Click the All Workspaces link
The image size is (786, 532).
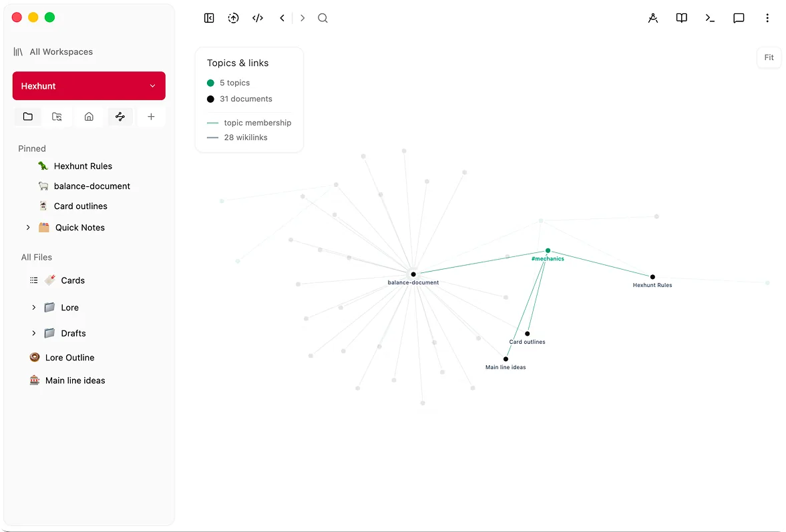point(61,51)
